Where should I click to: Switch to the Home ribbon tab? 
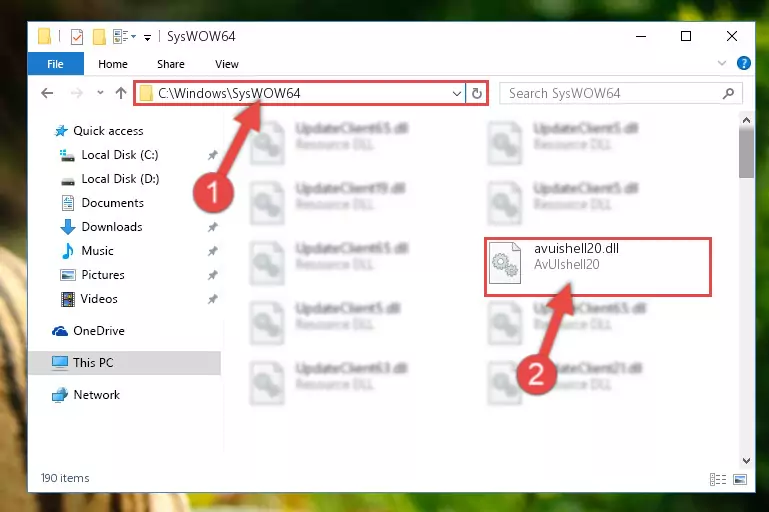click(x=113, y=64)
